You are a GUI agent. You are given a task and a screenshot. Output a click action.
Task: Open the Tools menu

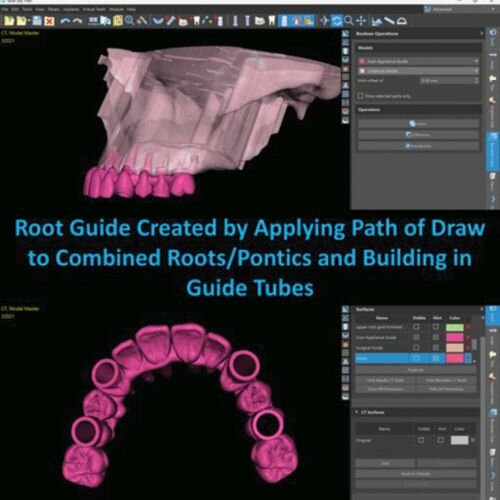click(x=28, y=9)
